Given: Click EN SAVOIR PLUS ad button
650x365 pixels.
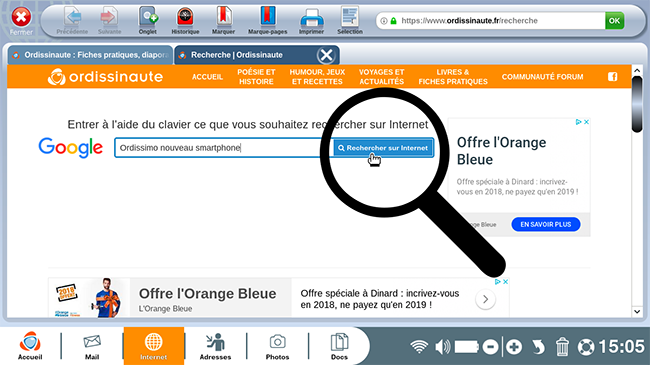Looking at the screenshot, I should coord(546,224).
